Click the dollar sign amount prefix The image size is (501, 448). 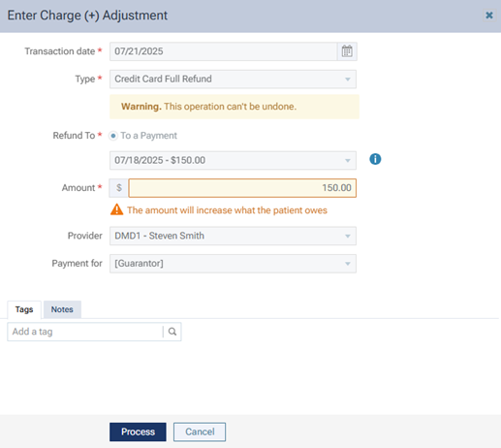[119, 188]
